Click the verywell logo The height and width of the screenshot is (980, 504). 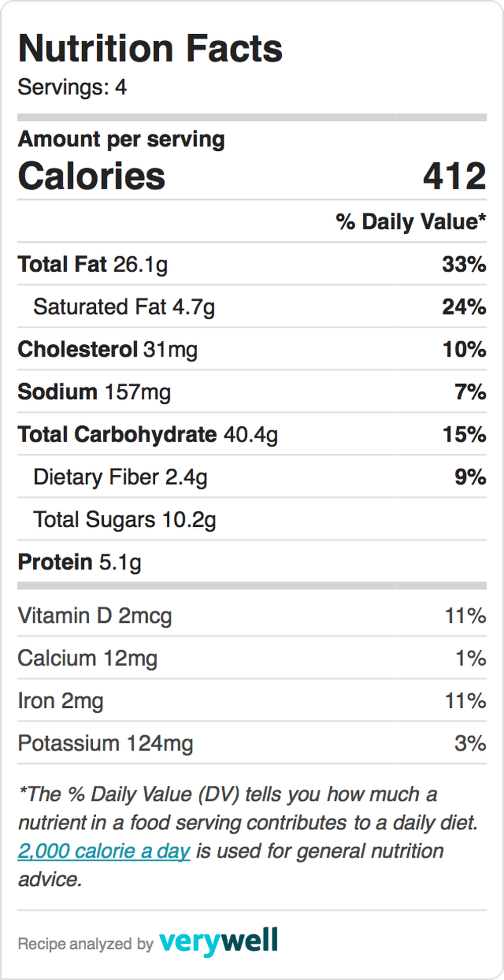point(219,942)
